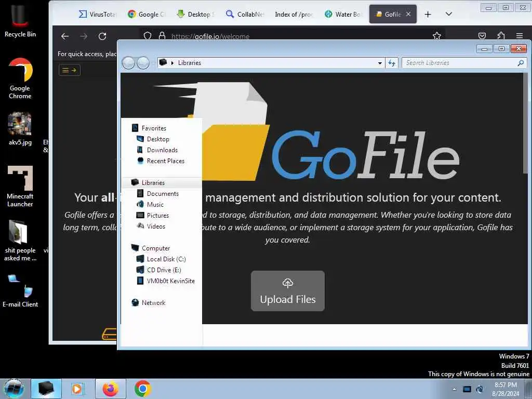The width and height of the screenshot is (532, 399).
Task: Launch Google Chrome from the desktop icon
Action: [20, 79]
